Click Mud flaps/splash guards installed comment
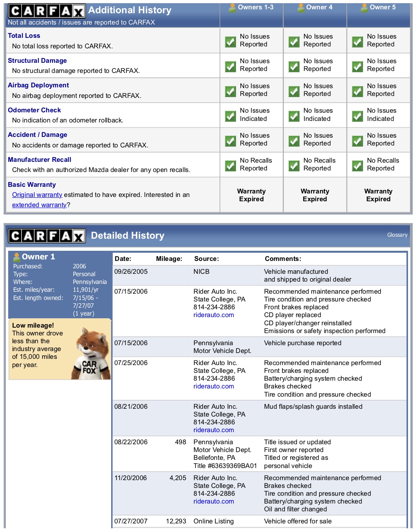Viewport: 417px width, 532px height. tap(313, 406)
